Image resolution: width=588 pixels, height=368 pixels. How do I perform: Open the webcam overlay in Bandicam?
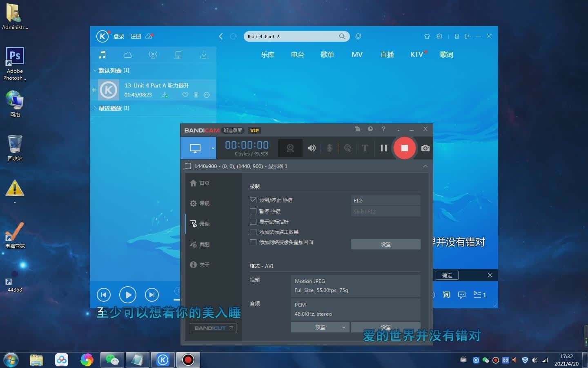(x=290, y=148)
